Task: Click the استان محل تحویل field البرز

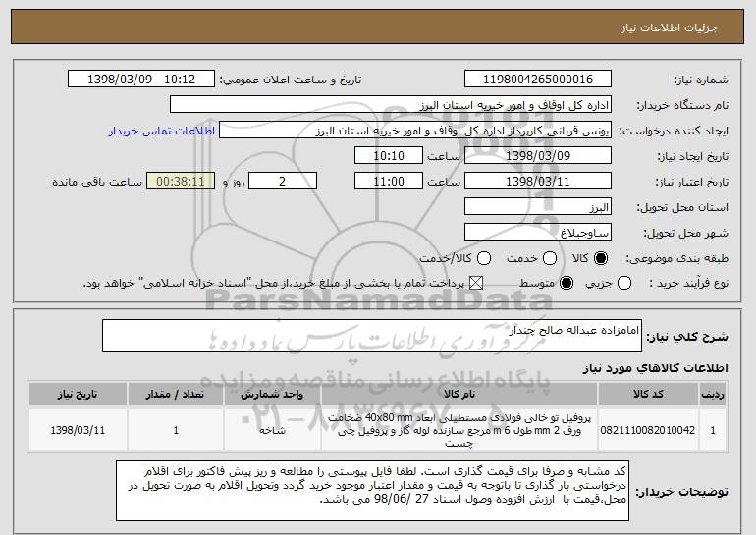Action: tap(538, 207)
